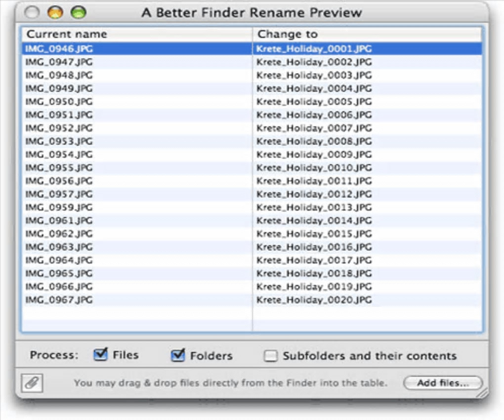Select the IMG_0961.JPG row
504x420 pixels.
click(252, 220)
